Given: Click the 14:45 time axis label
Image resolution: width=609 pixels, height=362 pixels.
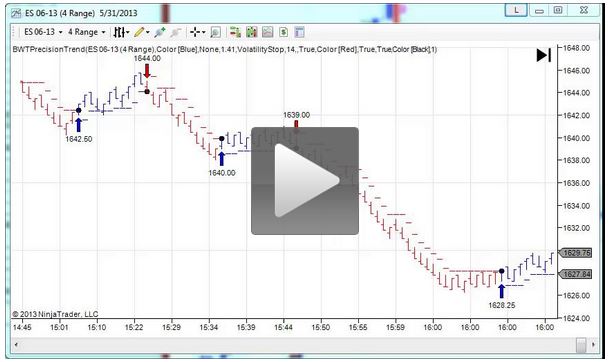Looking at the screenshot, I should tap(22, 327).
